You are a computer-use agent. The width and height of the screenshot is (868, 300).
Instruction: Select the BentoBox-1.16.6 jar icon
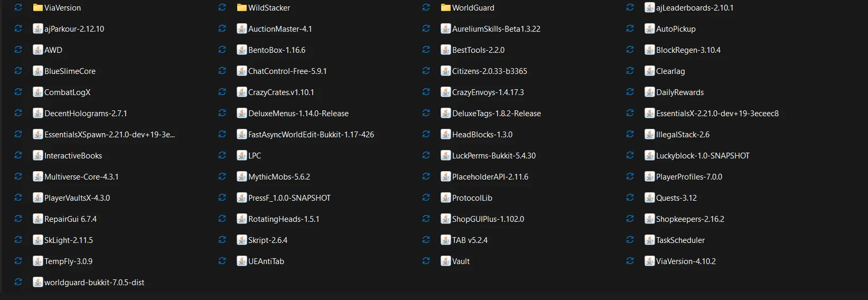(x=242, y=50)
